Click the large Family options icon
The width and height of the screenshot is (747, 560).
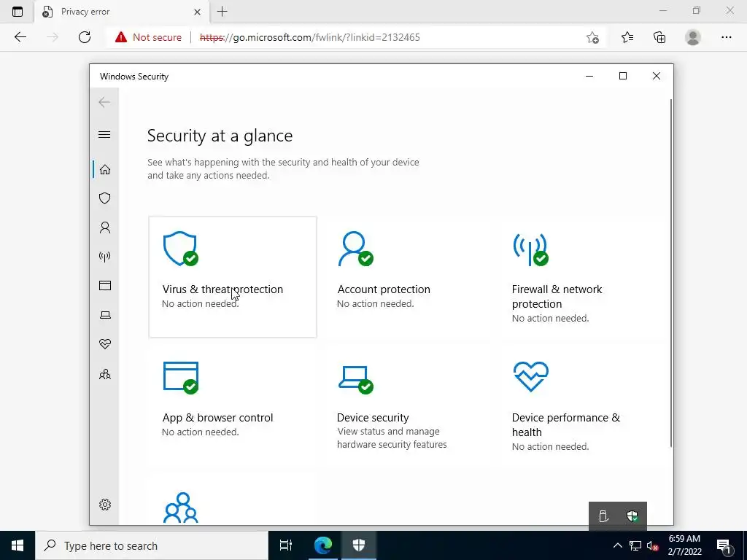click(x=181, y=508)
